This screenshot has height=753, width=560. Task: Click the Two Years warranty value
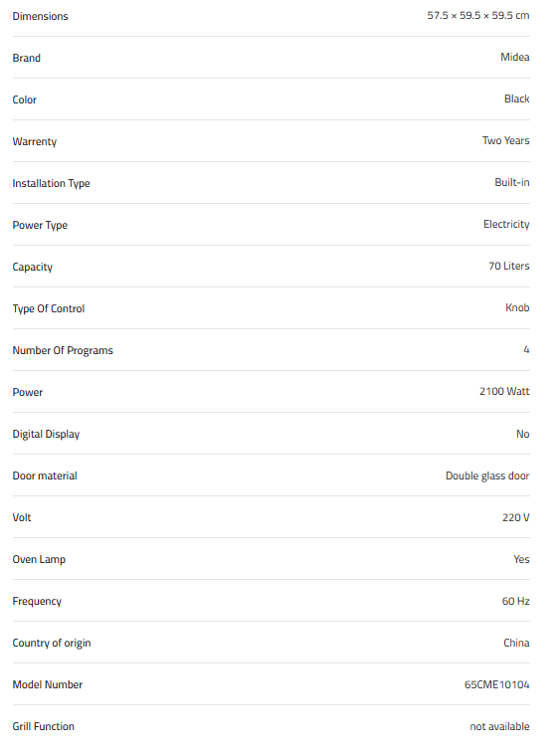pyautogui.click(x=505, y=140)
